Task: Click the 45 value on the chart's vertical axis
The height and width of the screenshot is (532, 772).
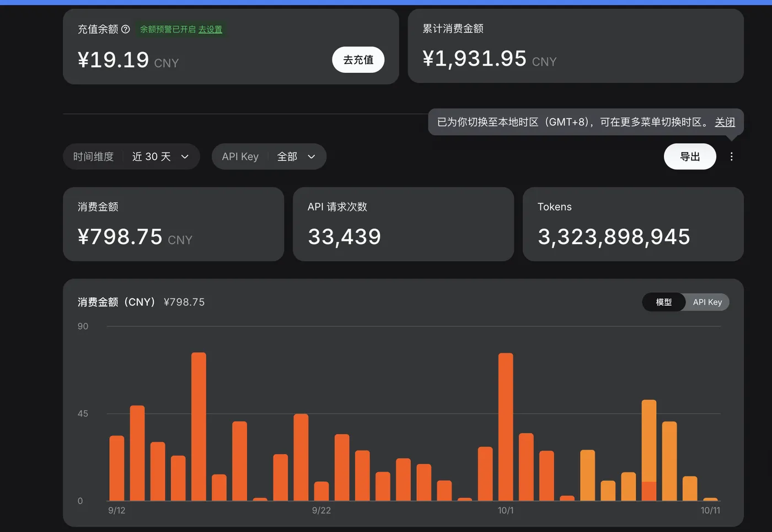Action: click(x=83, y=413)
